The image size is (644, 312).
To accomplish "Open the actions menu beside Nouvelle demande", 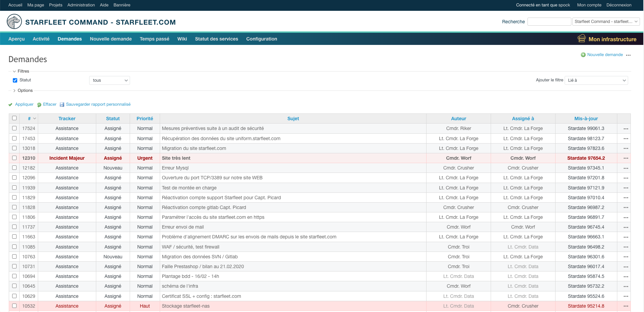I will tap(628, 55).
